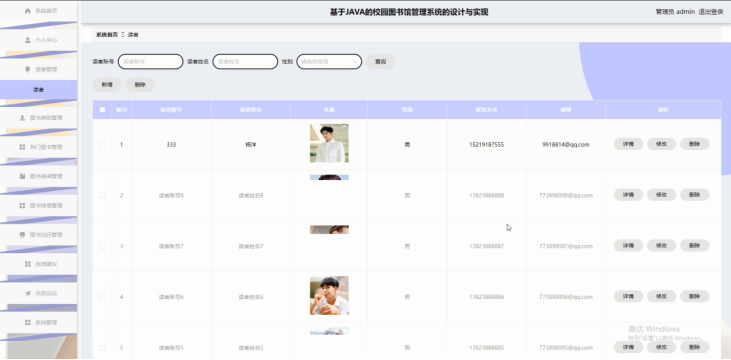Click 修改 for reader 333
Image resolution: width=731 pixels, height=360 pixels.
(x=662, y=144)
